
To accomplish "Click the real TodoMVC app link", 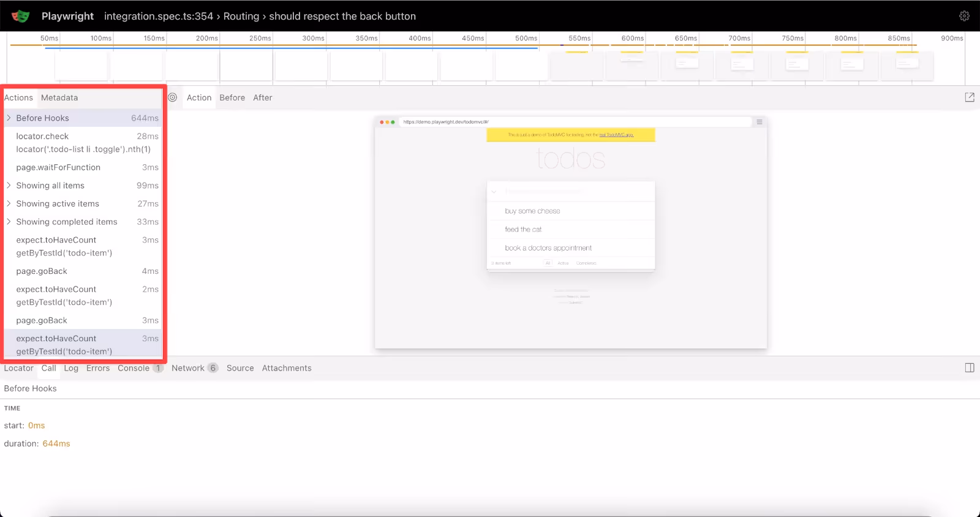I will pyautogui.click(x=616, y=135).
